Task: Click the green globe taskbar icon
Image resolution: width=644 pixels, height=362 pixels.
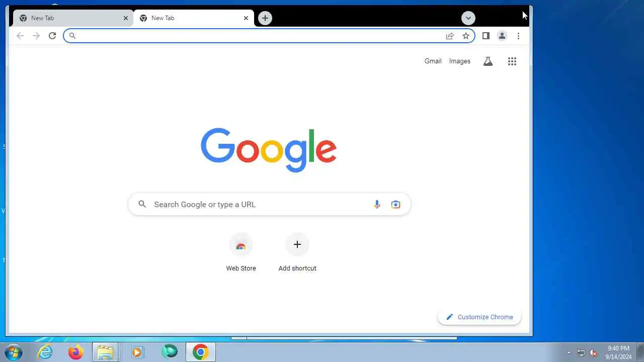Action: point(170,352)
